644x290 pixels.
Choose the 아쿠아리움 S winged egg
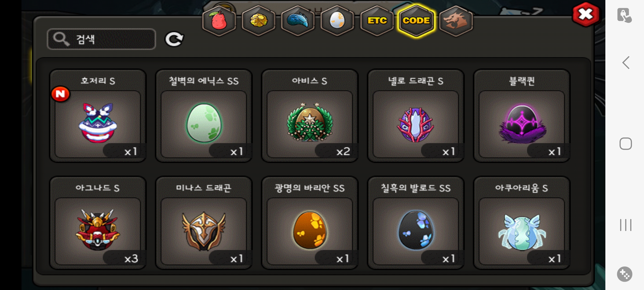[x=522, y=223]
